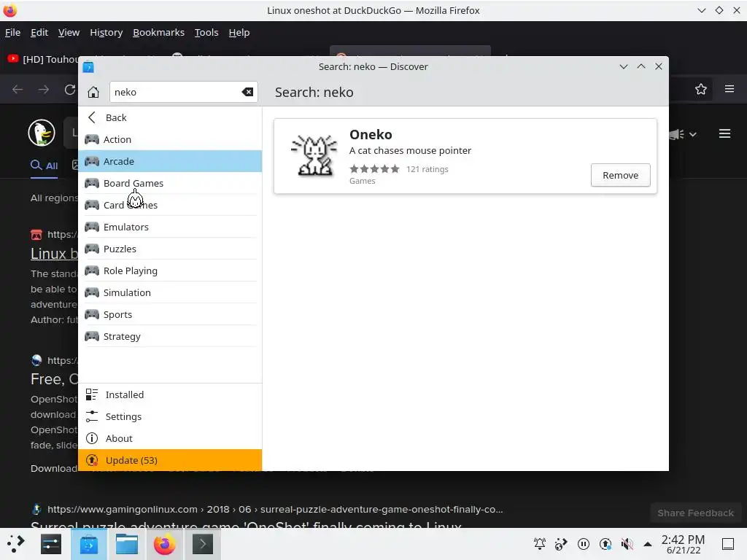Click the paused media tray icon
This screenshot has height=560, width=747.
click(584, 544)
